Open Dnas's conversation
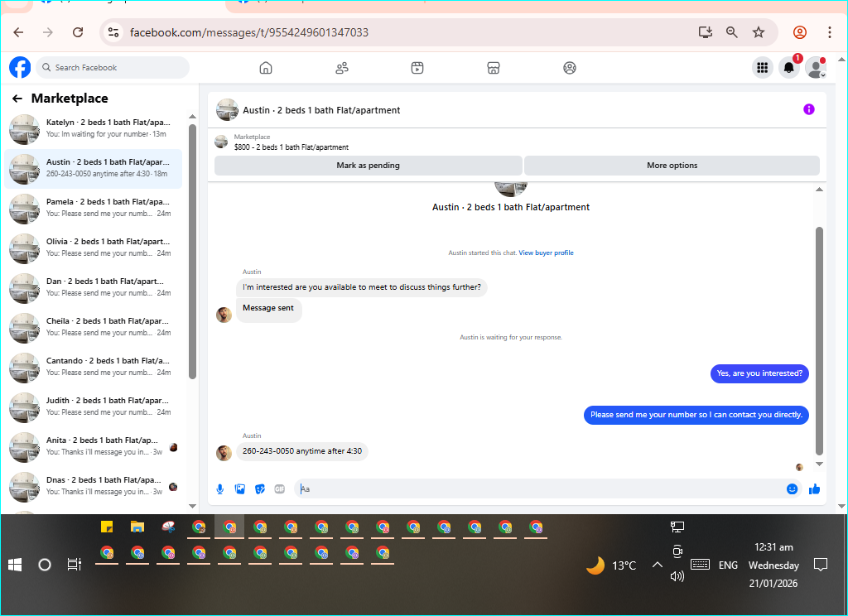This screenshot has height=616, width=848. 93,487
